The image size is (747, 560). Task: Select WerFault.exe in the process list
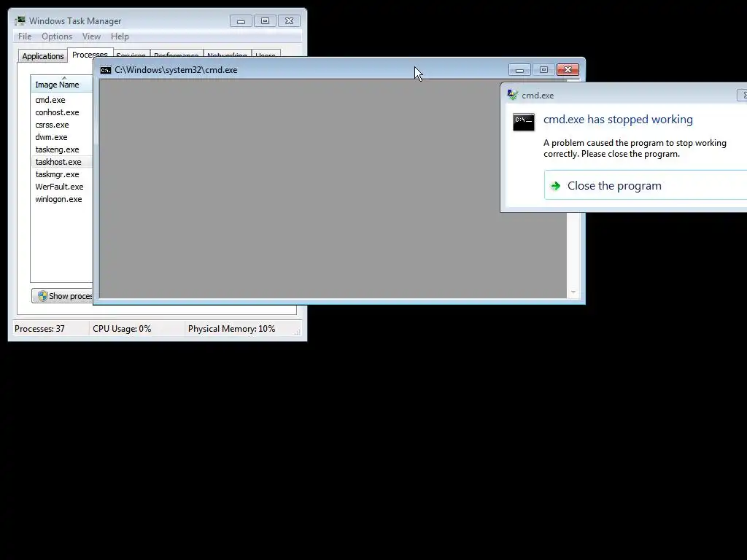[59, 187]
